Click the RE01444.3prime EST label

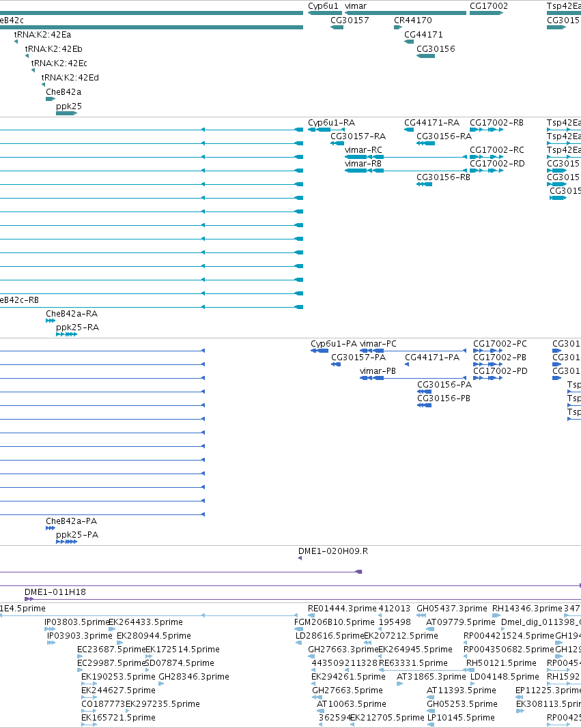pos(342,609)
